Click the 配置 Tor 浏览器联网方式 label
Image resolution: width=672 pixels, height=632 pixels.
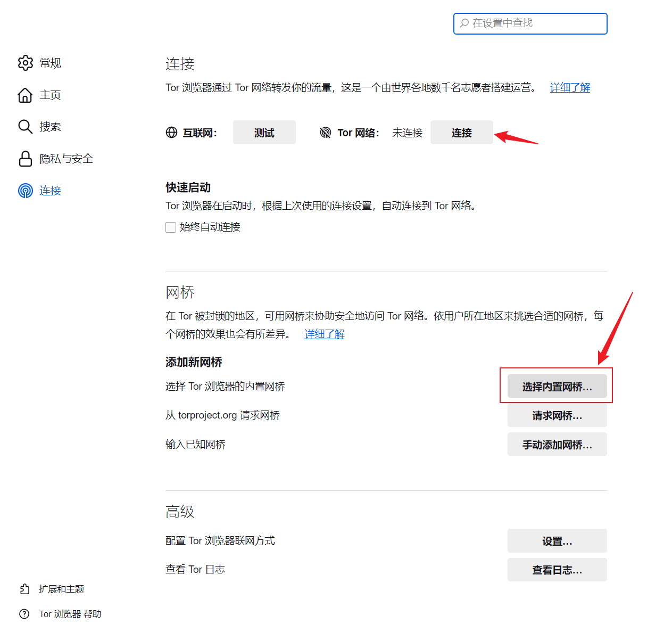[220, 540]
